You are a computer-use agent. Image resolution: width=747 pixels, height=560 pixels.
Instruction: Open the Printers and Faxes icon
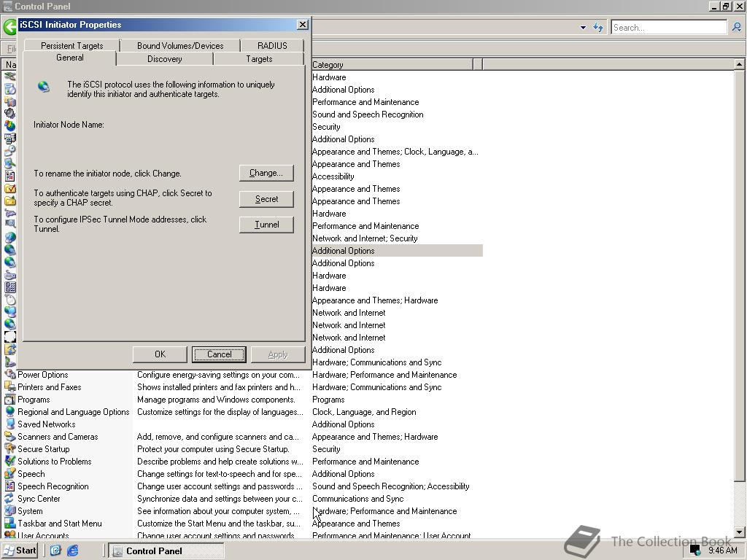point(9,387)
